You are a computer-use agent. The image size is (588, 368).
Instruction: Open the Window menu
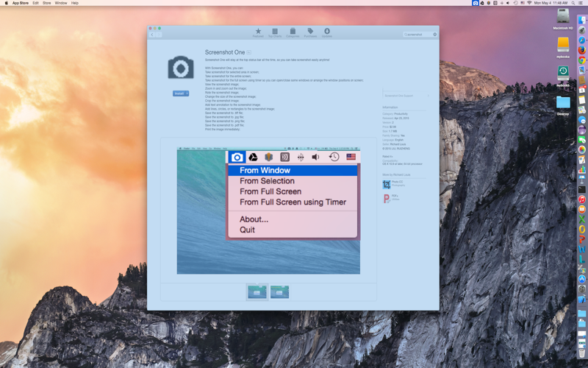pos(61,3)
